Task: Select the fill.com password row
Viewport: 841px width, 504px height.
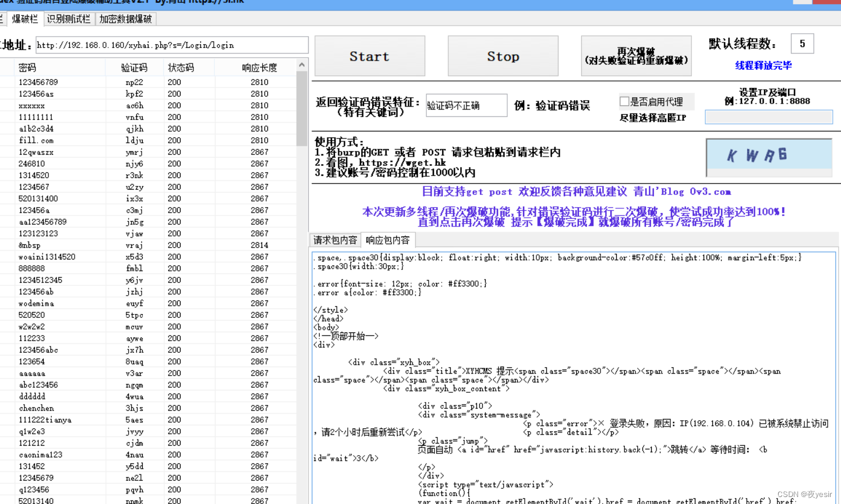Action: coord(148,140)
